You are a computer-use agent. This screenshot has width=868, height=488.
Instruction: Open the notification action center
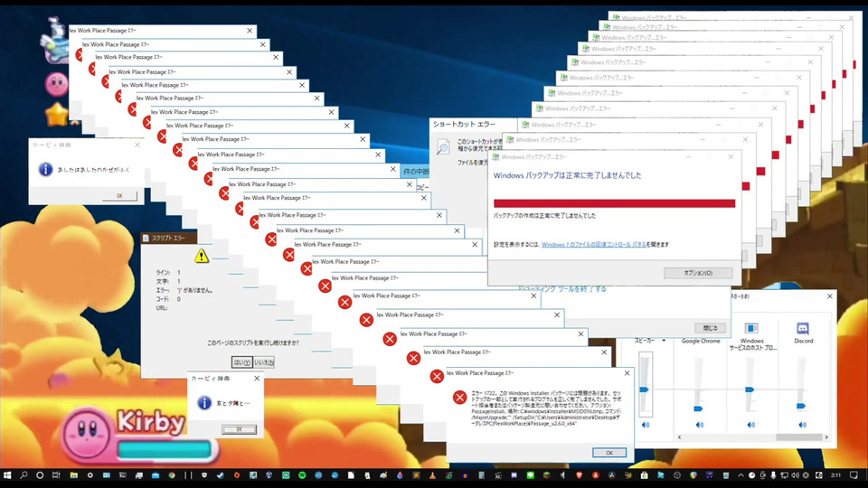853,475
